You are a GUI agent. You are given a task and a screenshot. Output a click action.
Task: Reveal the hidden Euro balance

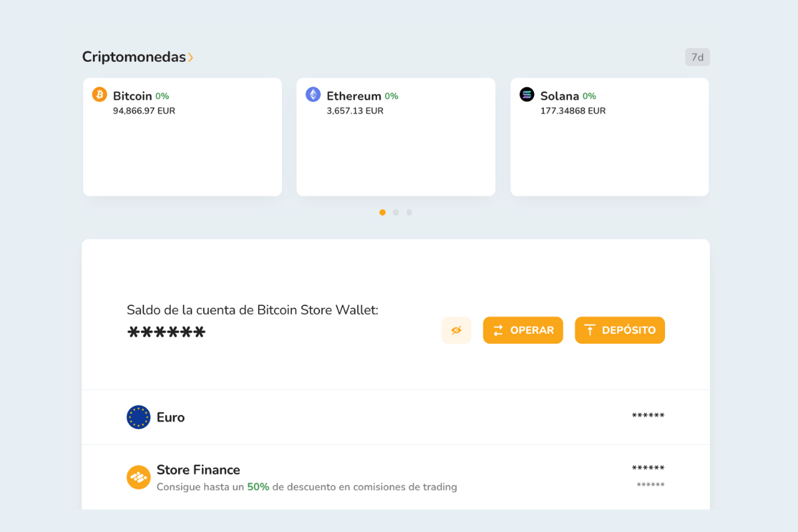point(648,416)
